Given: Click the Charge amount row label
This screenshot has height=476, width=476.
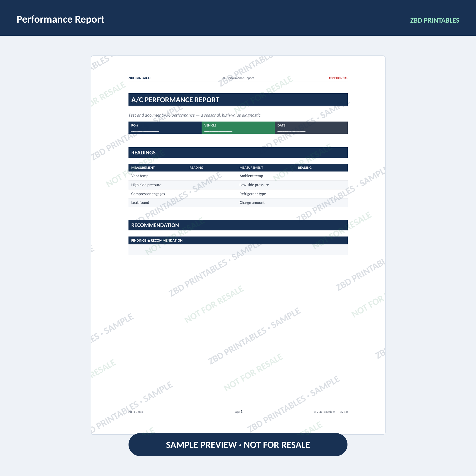Looking at the screenshot, I should coord(252,203).
